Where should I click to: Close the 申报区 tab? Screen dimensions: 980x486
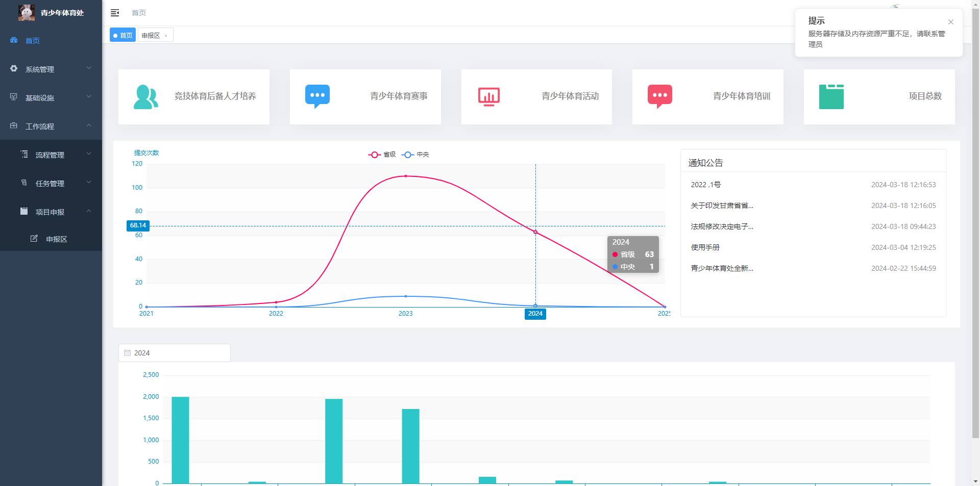166,36
